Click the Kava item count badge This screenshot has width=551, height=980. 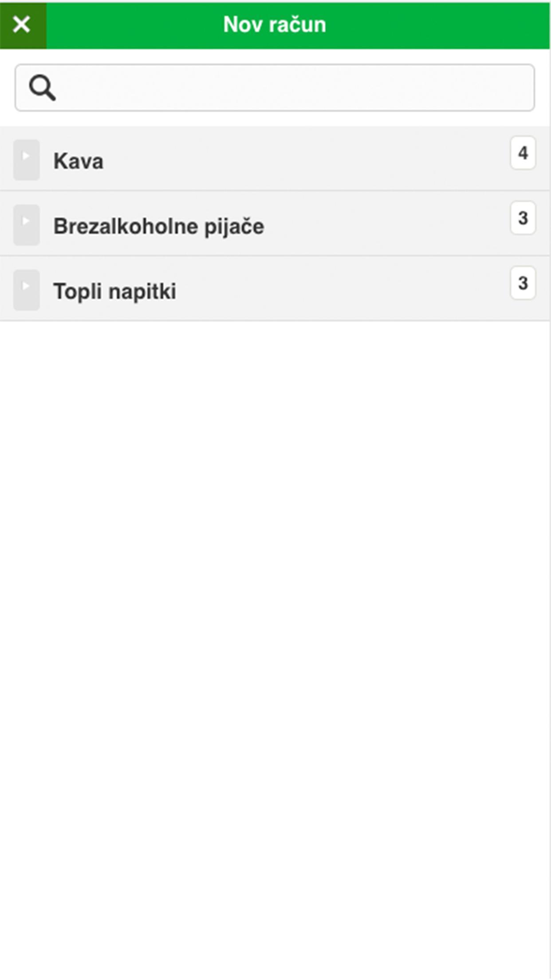point(523,153)
